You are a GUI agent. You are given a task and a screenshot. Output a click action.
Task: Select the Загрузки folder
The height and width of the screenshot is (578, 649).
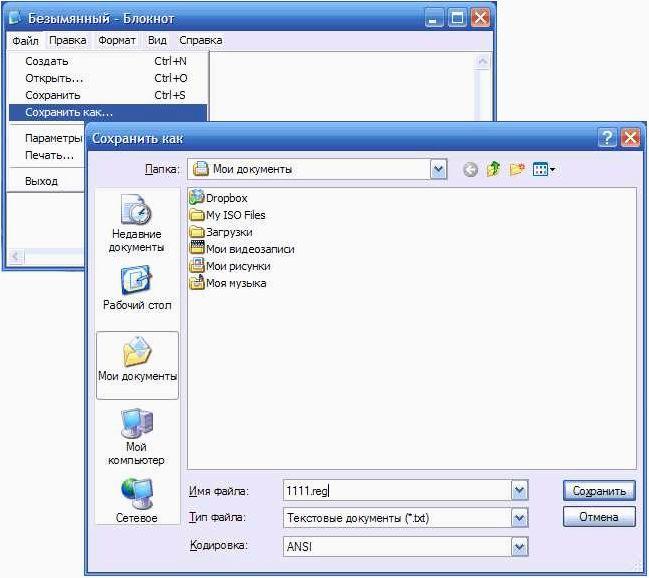[221, 232]
